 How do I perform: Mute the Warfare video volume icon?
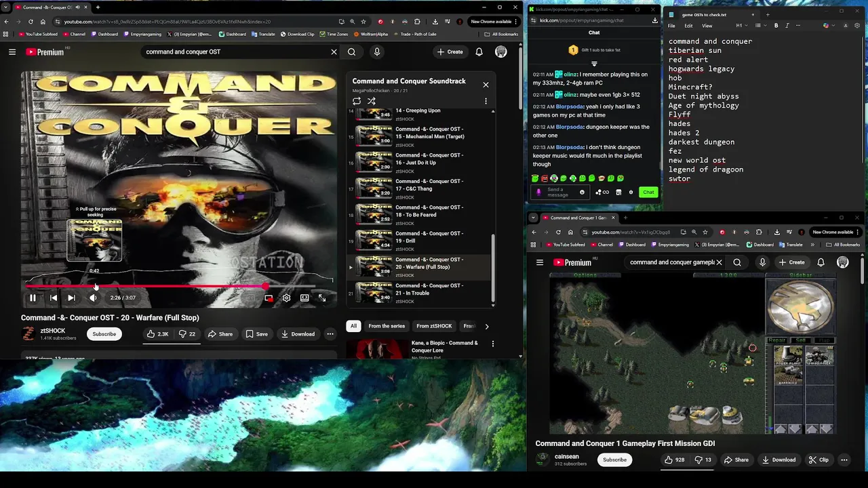[x=93, y=298]
